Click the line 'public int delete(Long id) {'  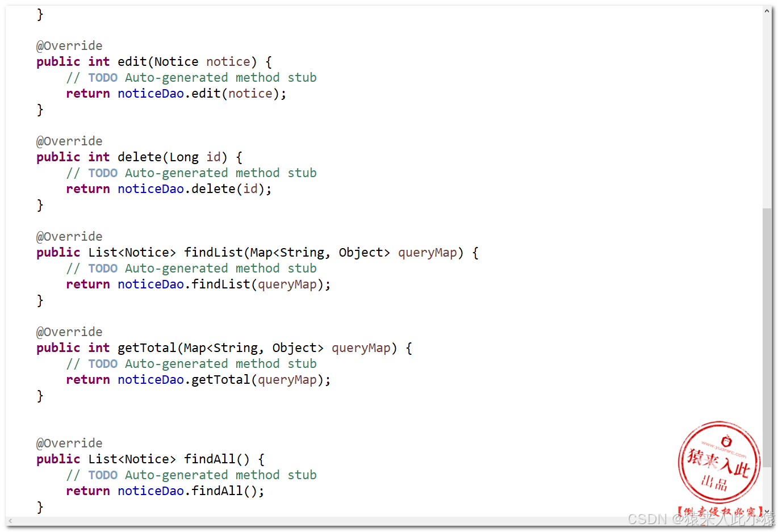[140, 157]
